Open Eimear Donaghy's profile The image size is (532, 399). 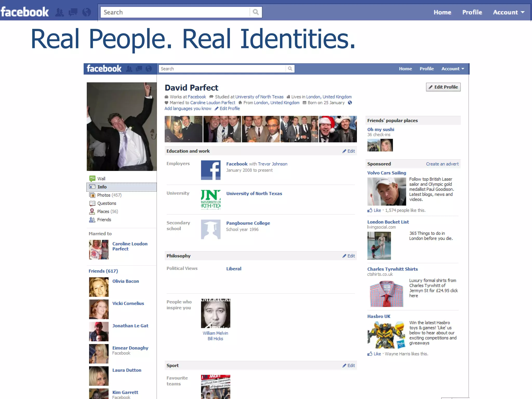point(130,348)
